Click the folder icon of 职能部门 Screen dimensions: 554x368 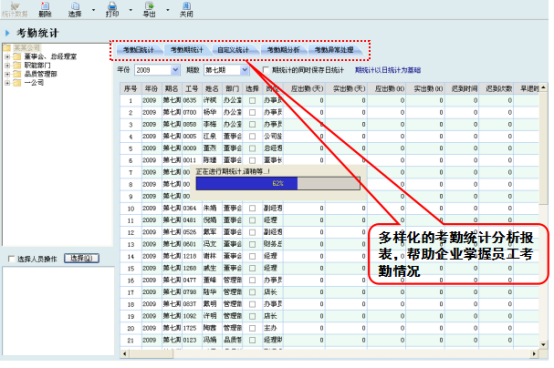tap(17, 65)
